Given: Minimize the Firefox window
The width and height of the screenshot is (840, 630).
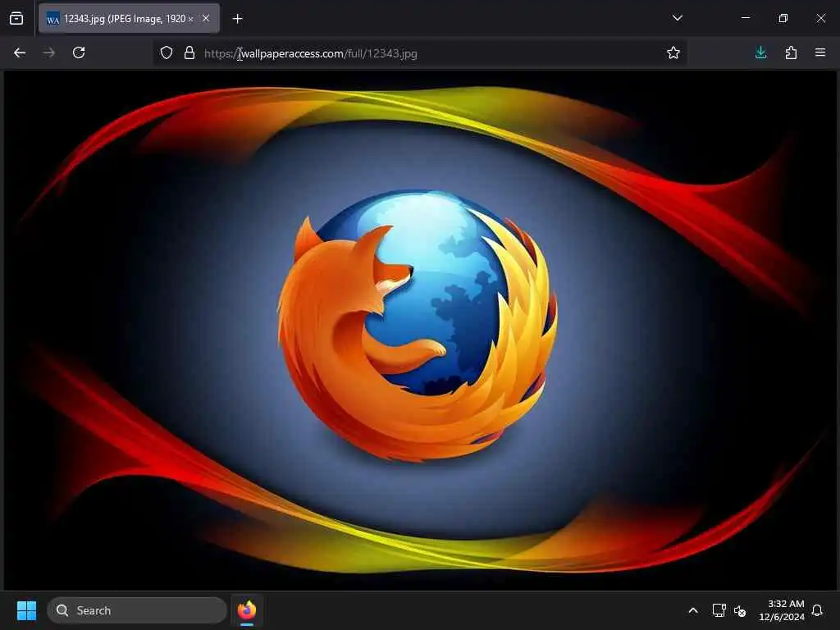Looking at the screenshot, I should pos(745,18).
